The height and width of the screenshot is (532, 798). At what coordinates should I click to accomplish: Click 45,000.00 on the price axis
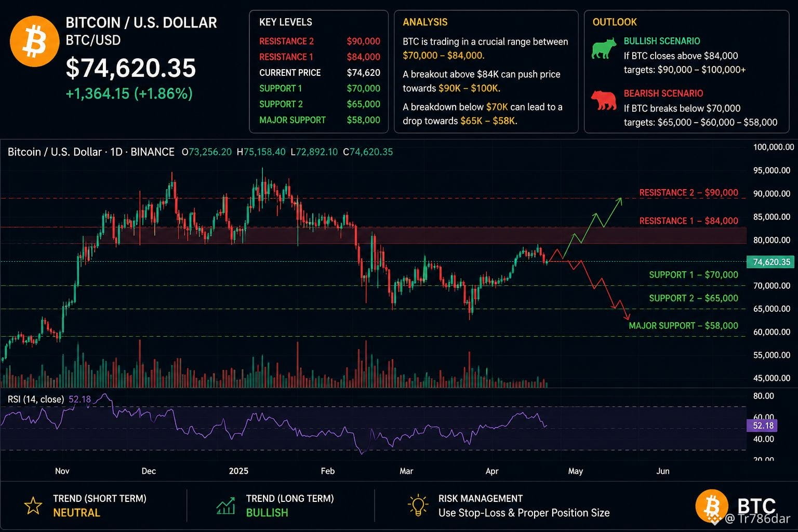coord(772,378)
